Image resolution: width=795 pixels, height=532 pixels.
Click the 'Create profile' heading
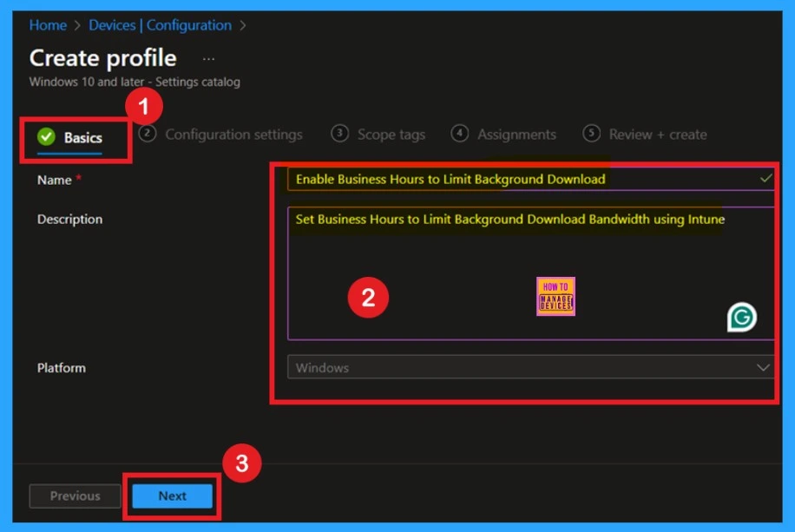[x=103, y=58]
